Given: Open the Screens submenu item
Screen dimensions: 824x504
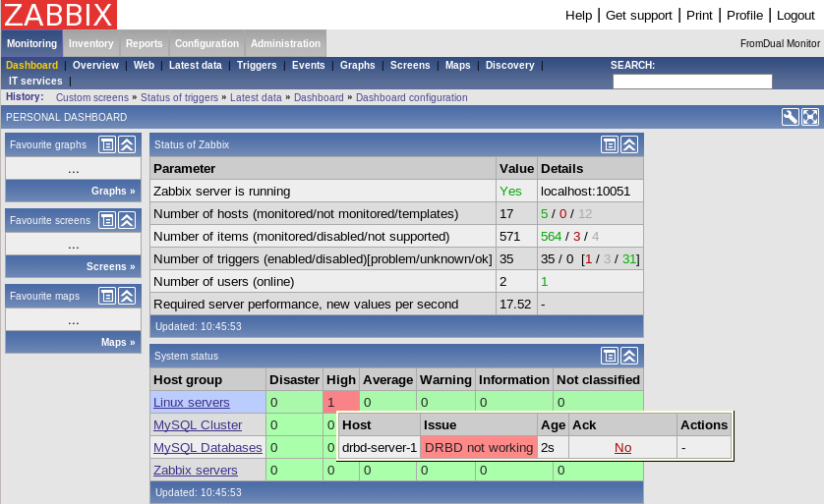Looking at the screenshot, I should pos(410,65).
